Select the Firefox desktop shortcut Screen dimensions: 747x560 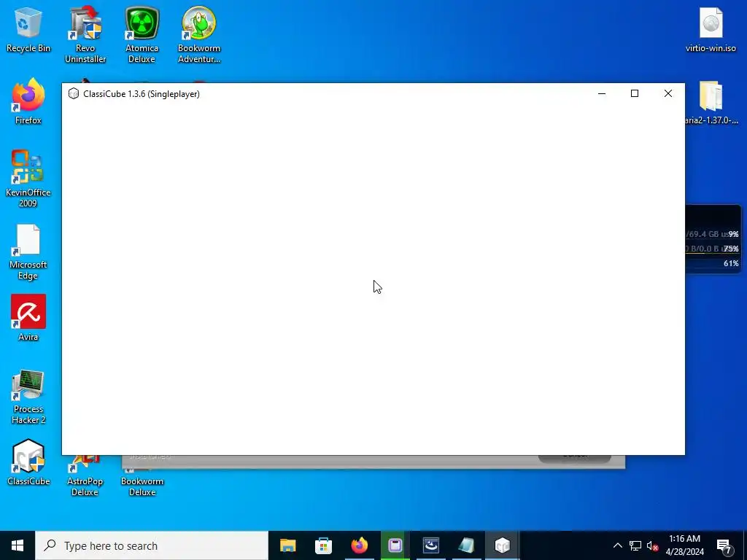28,102
